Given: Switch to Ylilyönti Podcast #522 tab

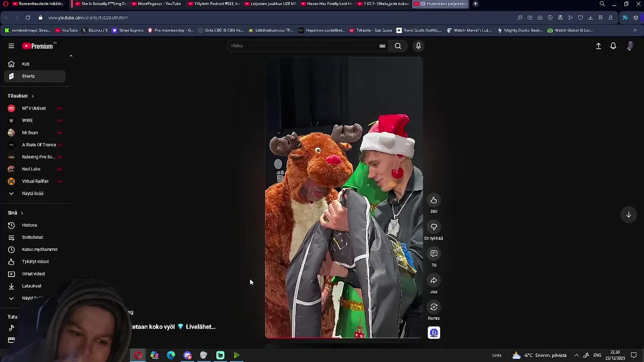Looking at the screenshot, I should (213, 4).
